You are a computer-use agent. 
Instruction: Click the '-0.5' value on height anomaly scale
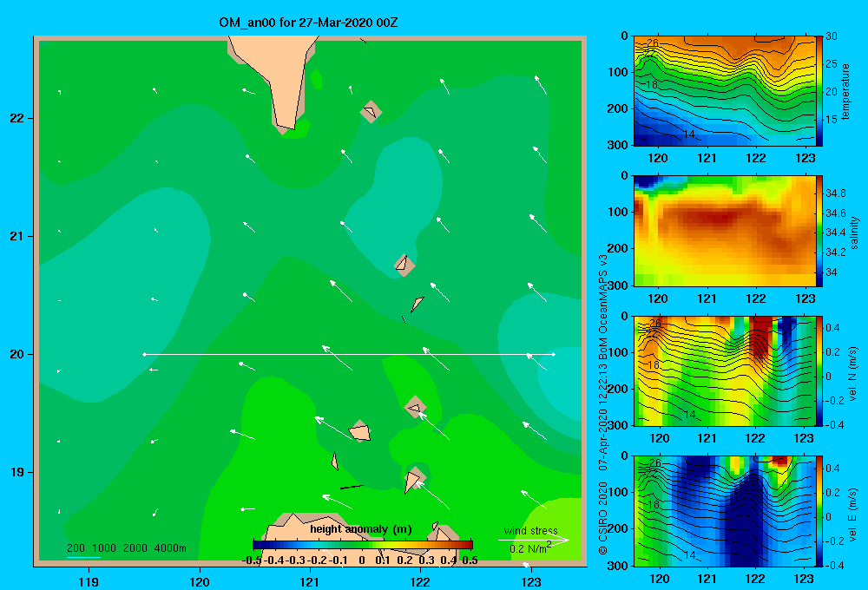(253, 560)
